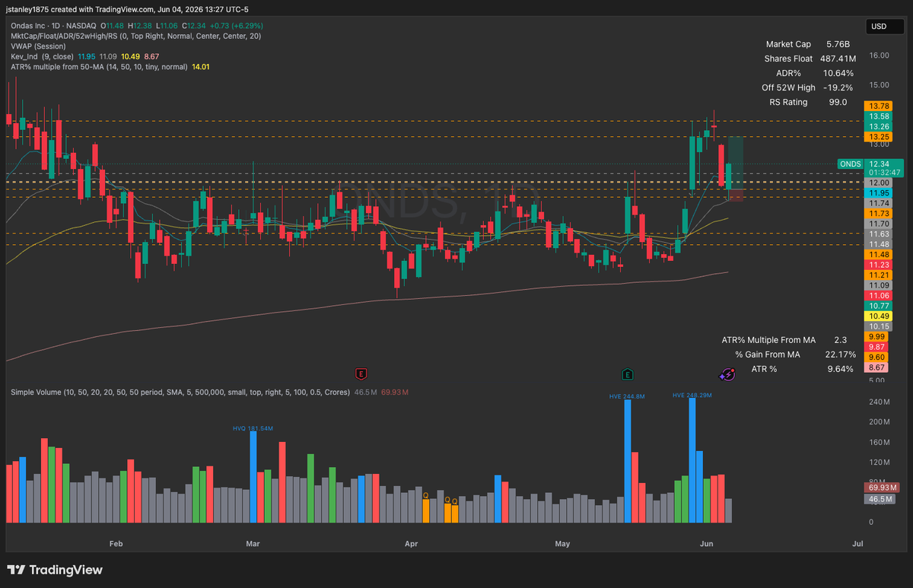Click the ADR% 10.64% value

point(838,73)
